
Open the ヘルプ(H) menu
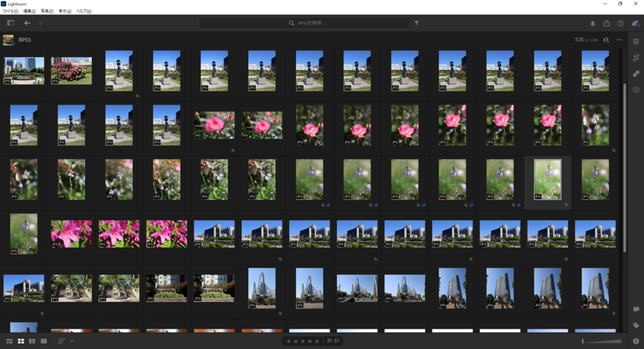tap(84, 11)
